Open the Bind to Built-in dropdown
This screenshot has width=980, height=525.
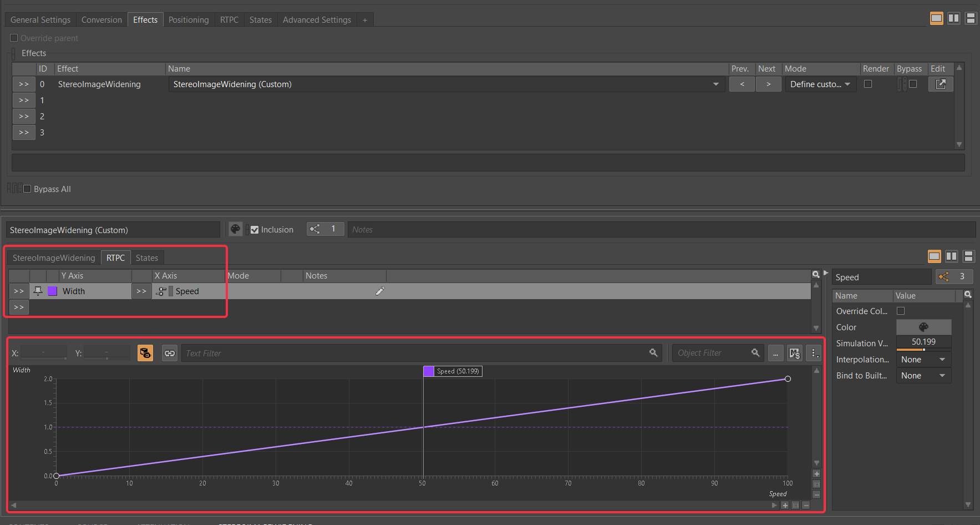tap(923, 375)
